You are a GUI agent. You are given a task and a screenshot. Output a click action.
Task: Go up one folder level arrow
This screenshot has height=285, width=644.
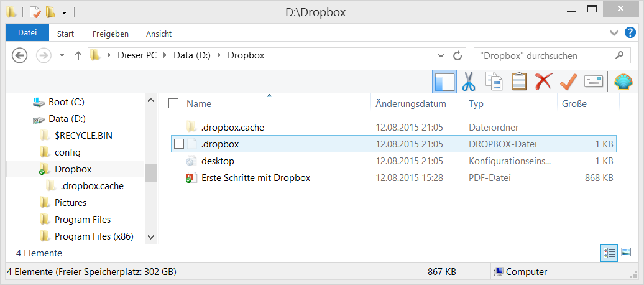click(x=78, y=55)
